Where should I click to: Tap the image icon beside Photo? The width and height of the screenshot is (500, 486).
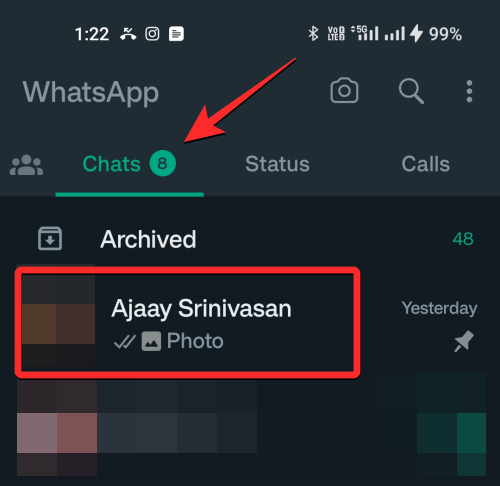click(151, 341)
